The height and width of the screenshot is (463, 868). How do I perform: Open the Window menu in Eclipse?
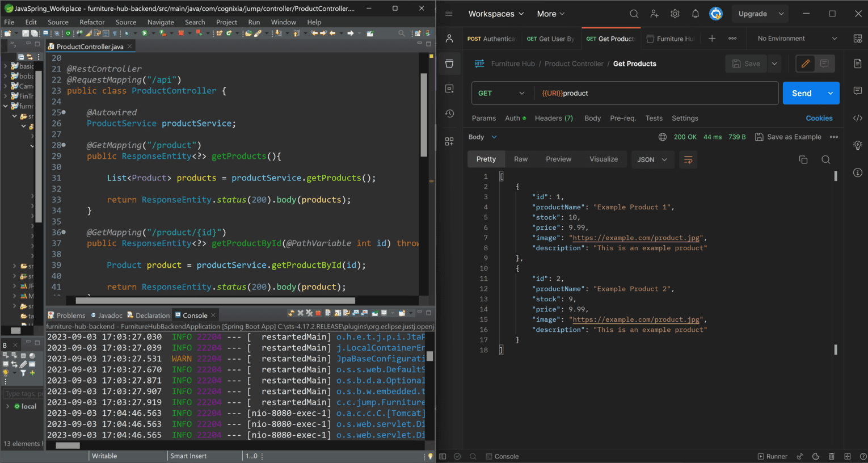[x=283, y=22]
